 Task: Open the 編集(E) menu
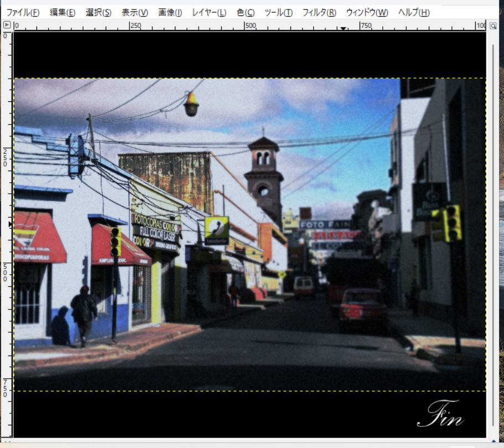(62, 13)
